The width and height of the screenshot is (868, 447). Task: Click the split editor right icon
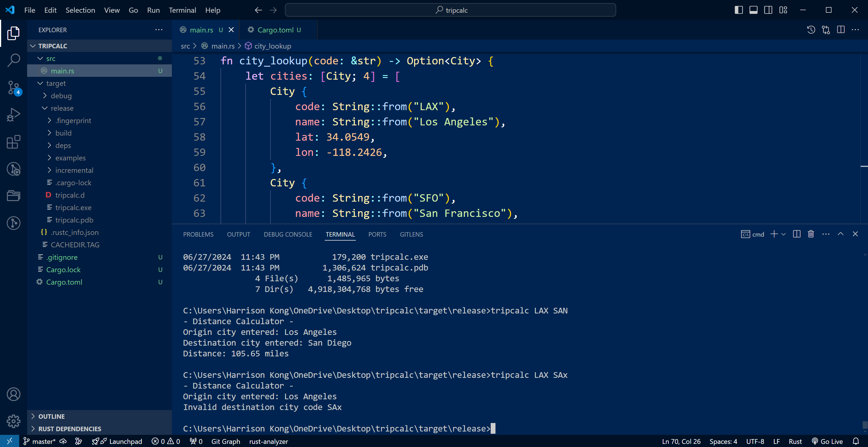tap(841, 30)
